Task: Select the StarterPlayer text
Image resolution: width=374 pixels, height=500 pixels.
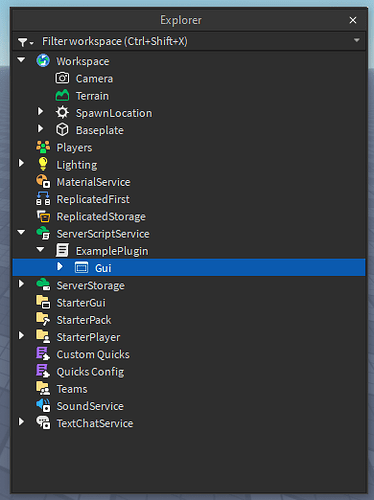Action: click(88, 337)
